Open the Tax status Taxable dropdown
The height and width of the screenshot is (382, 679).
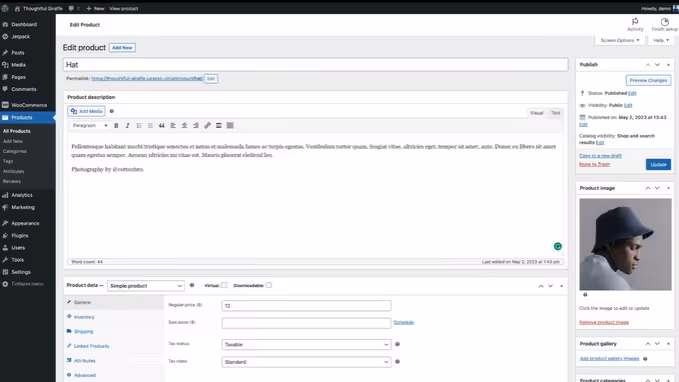pos(306,344)
